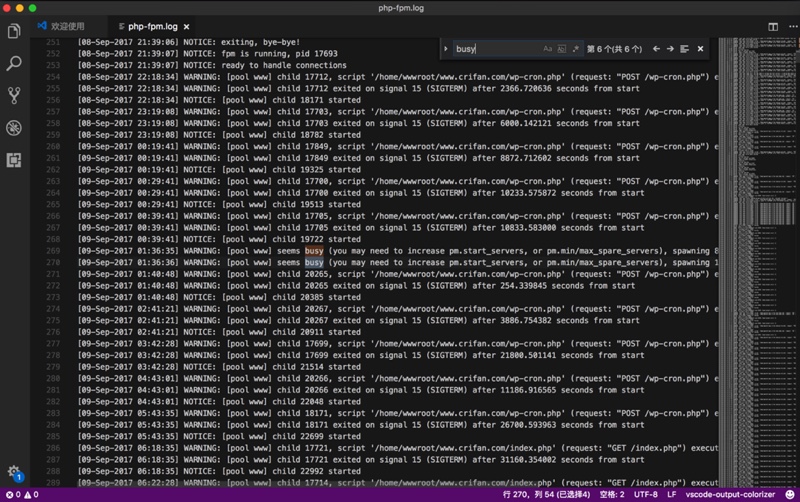Viewport: 800px width, 502px height.
Task: Click 'child 19325 started' on line 262
Action: (x=316, y=169)
